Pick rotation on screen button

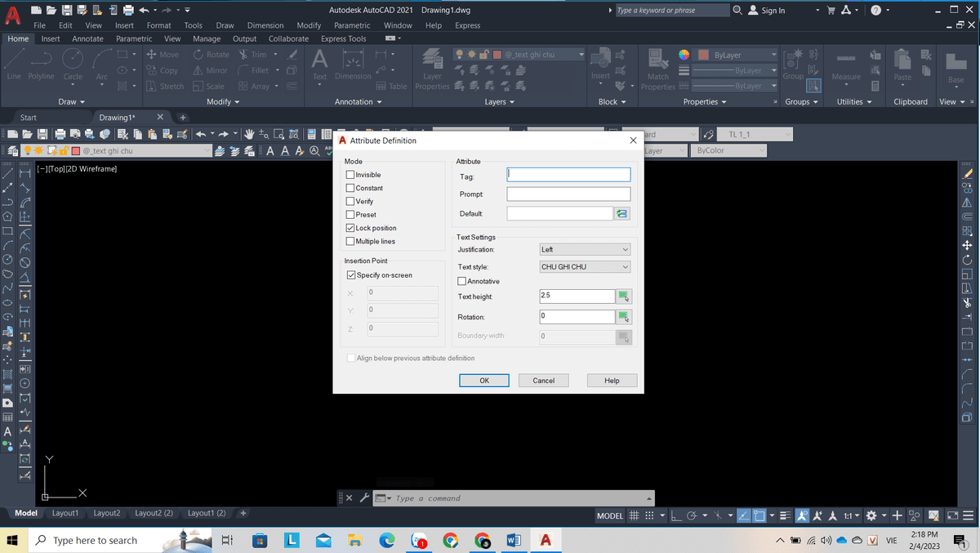click(x=624, y=317)
